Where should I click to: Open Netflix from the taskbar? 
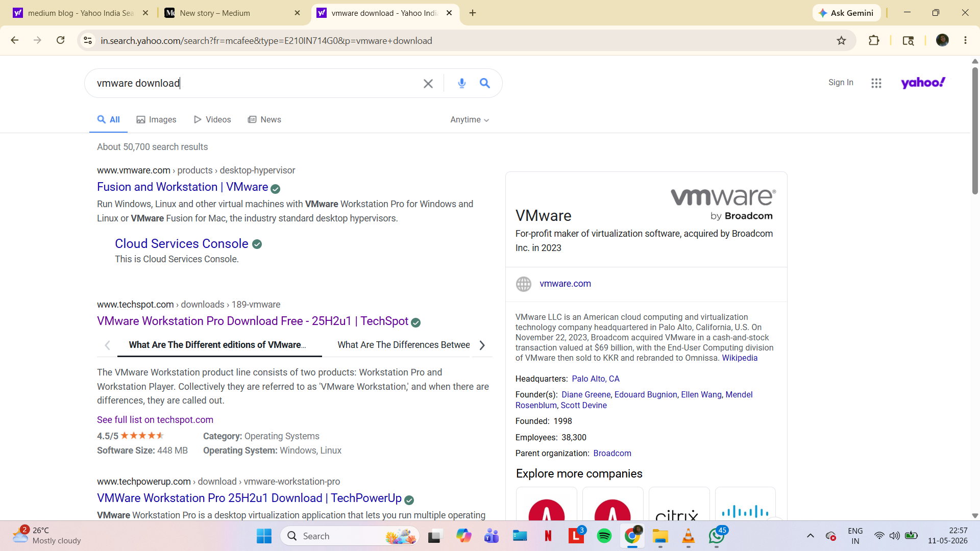548,536
